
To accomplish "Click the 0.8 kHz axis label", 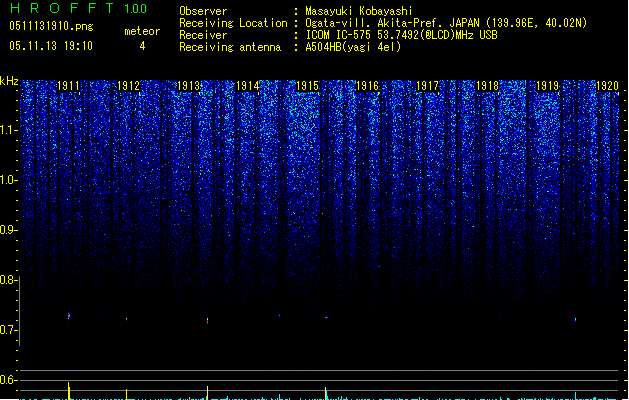I will tap(8, 280).
